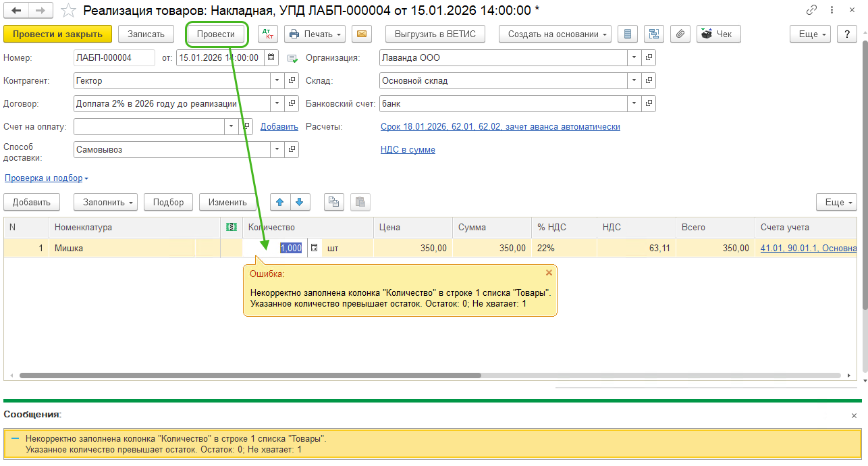Copy rows using the copy icon
The height and width of the screenshot is (466, 868).
334,202
